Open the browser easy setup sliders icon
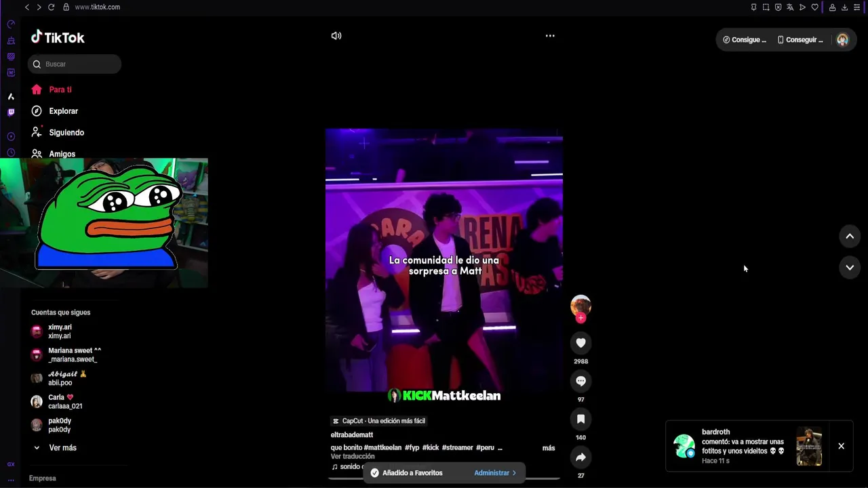The width and height of the screenshot is (868, 488). (856, 7)
